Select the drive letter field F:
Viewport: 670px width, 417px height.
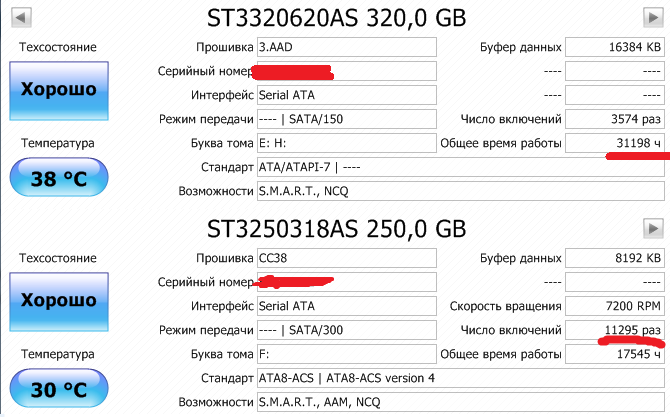click(347, 354)
